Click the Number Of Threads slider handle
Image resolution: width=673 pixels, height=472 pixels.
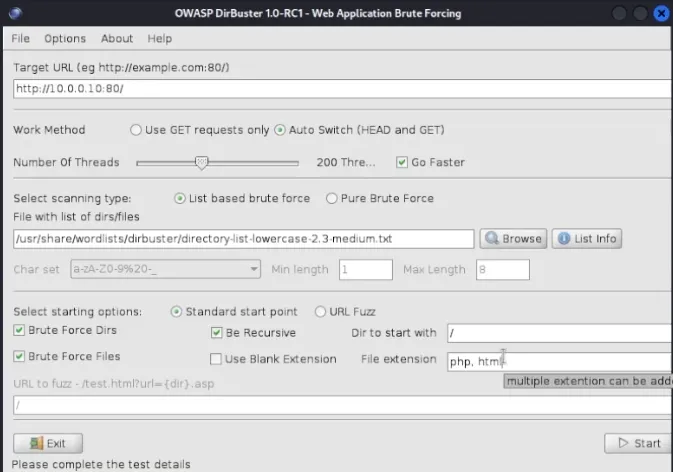pyautogui.click(x=201, y=162)
